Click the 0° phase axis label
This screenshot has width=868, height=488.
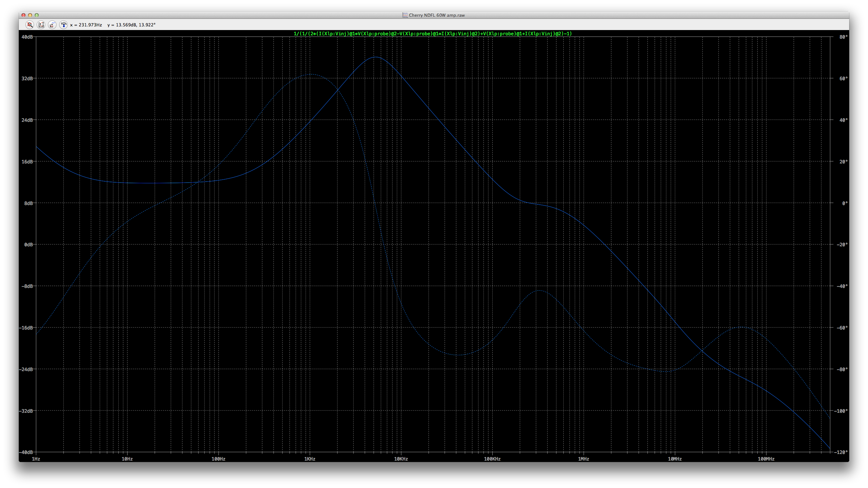pos(845,203)
